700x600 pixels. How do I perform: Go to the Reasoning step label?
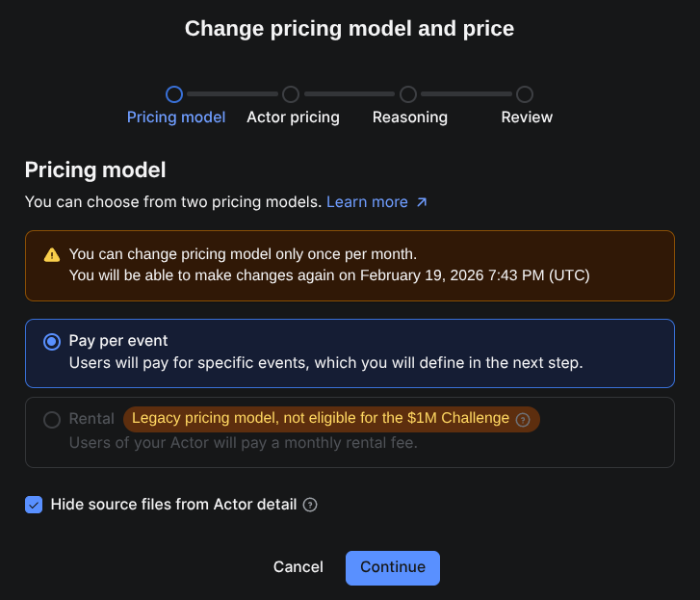pos(410,117)
